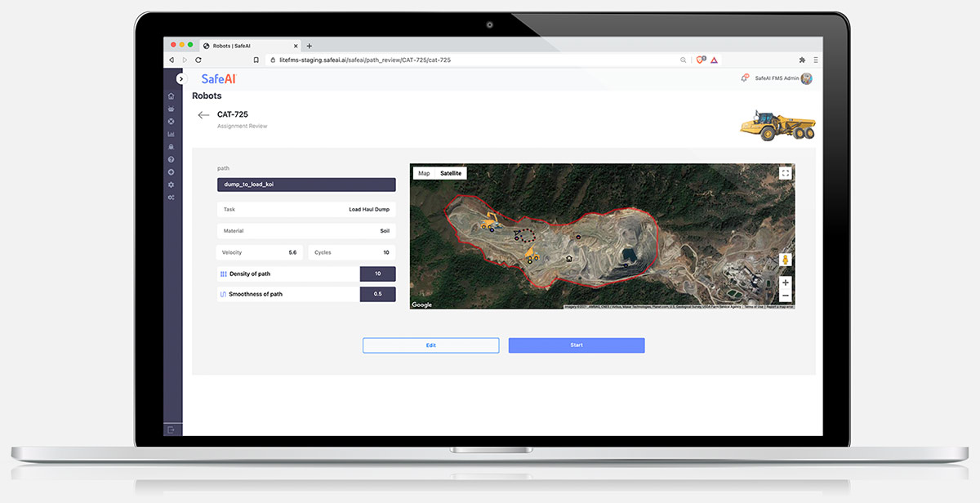Click the notifications bell in the sidebar
This screenshot has width=980, height=503.
click(x=171, y=146)
